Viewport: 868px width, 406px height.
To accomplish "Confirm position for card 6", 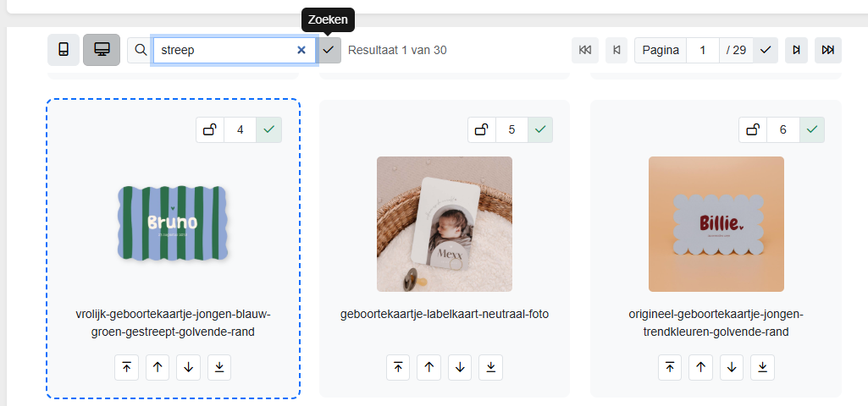I will pyautogui.click(x=812, y=130).
